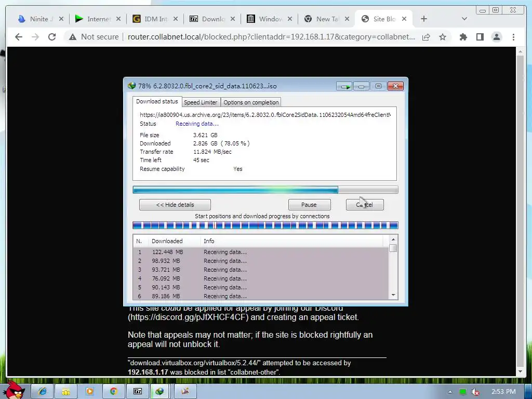
Task: Close the Site Blocked browser tab
Action: [404, 19]
